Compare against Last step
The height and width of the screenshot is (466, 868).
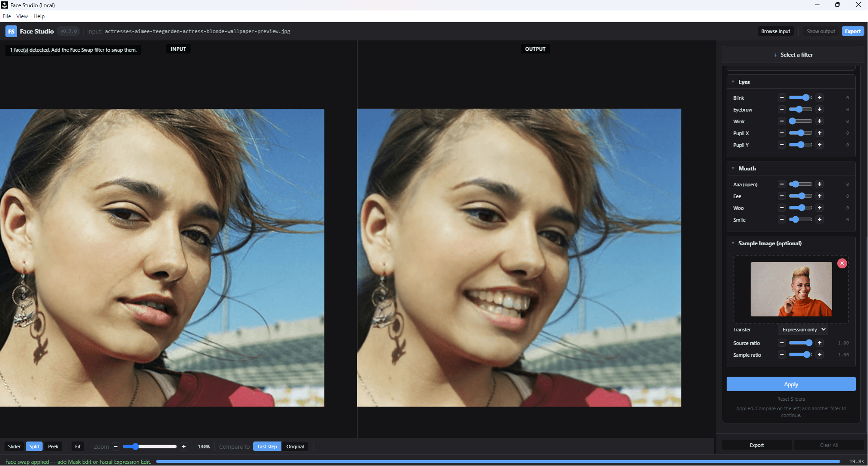point(267,447)
